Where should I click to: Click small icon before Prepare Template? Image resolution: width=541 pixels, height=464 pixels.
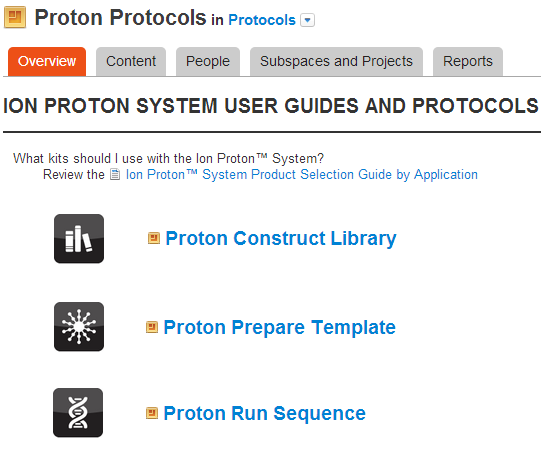152,327
